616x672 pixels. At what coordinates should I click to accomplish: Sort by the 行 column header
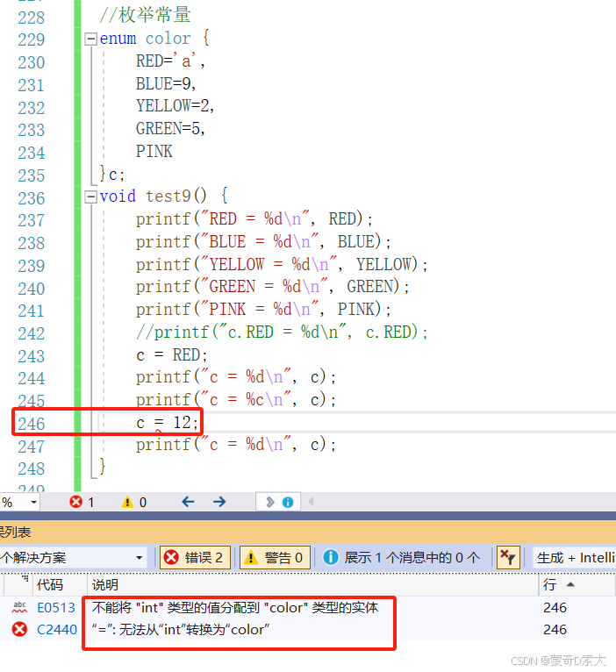558,584
